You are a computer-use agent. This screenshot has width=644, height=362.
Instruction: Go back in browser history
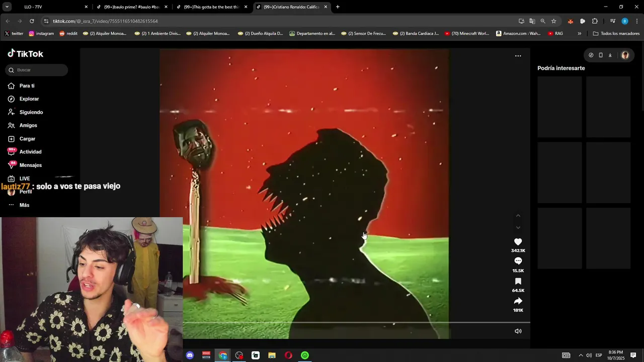[x=8, y=21]
